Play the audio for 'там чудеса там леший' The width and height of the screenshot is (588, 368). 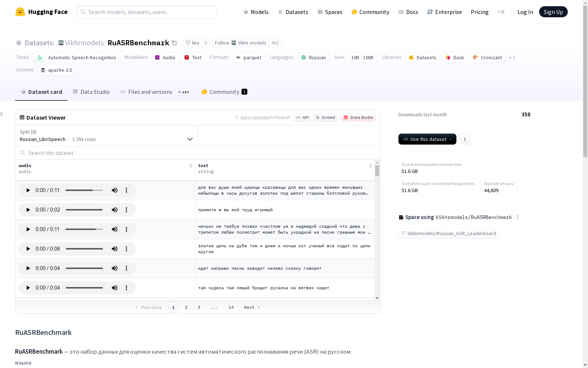click(x=28, y=288)
